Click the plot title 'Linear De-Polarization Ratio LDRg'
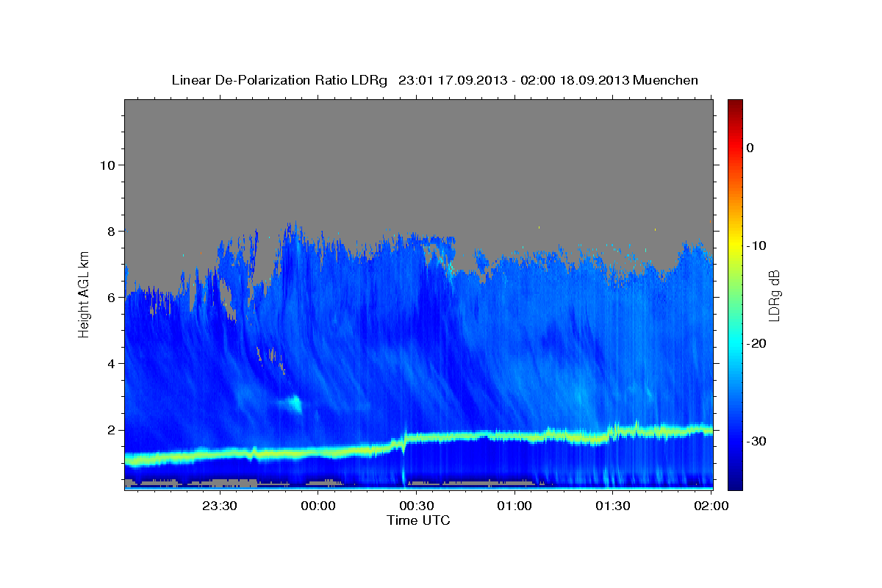 279,80
